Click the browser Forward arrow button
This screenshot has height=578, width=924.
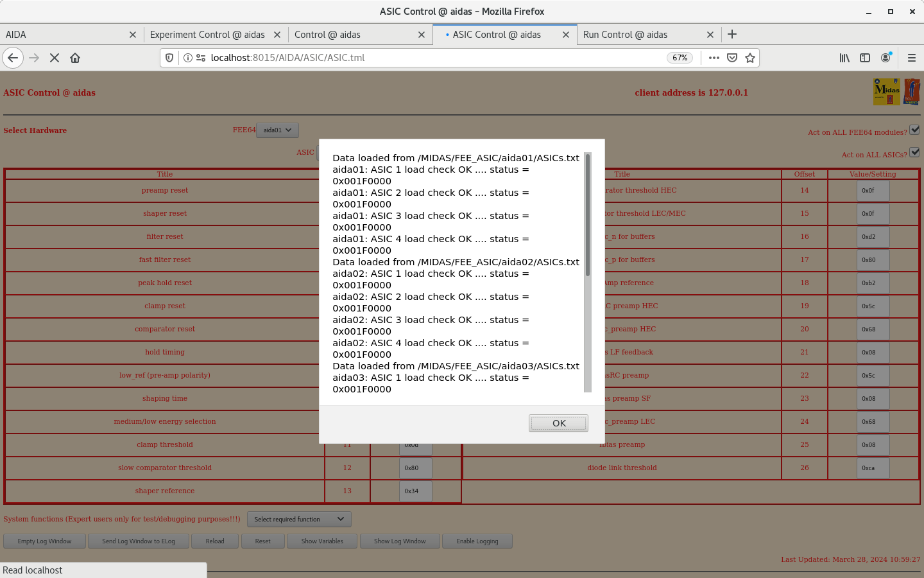pos(34,58)
